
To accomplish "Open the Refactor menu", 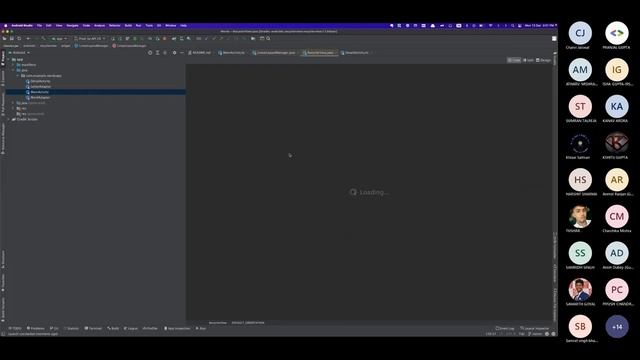I will [x=115, y=25].
